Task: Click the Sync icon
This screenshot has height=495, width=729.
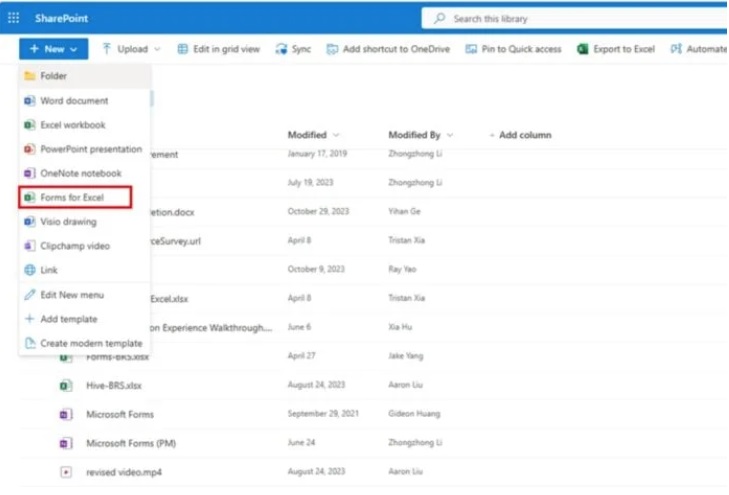Action: click(281, 49)
